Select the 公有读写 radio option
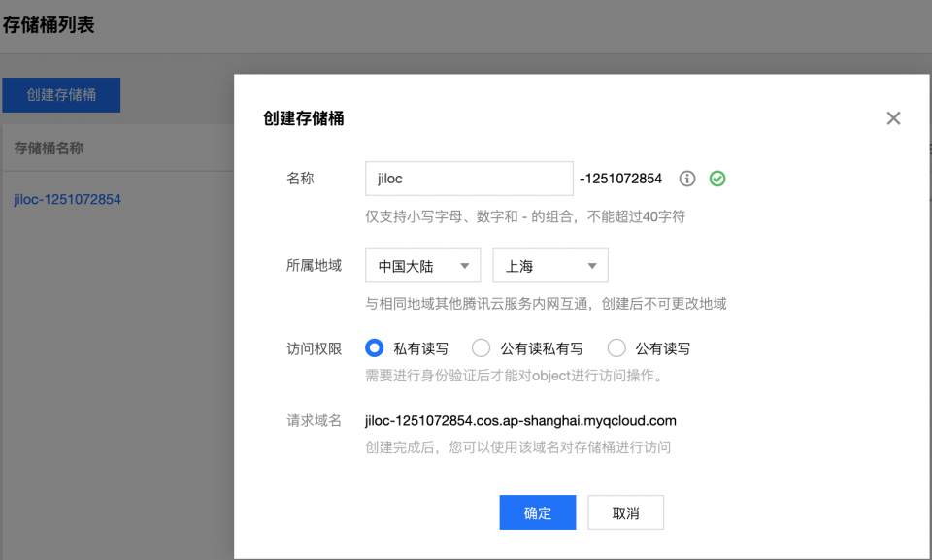 pos(616,347)
